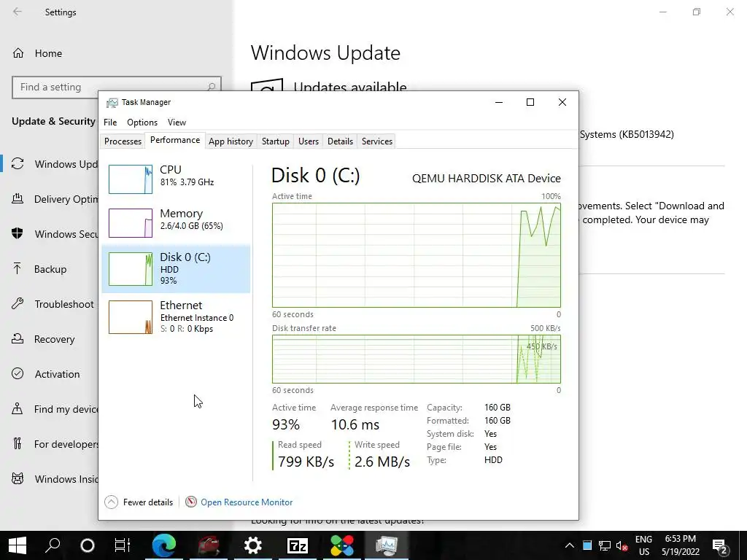Open Troubleshoot wrench icon in Settings
Screen dimensions: 747x560
(x=18, y=304)
